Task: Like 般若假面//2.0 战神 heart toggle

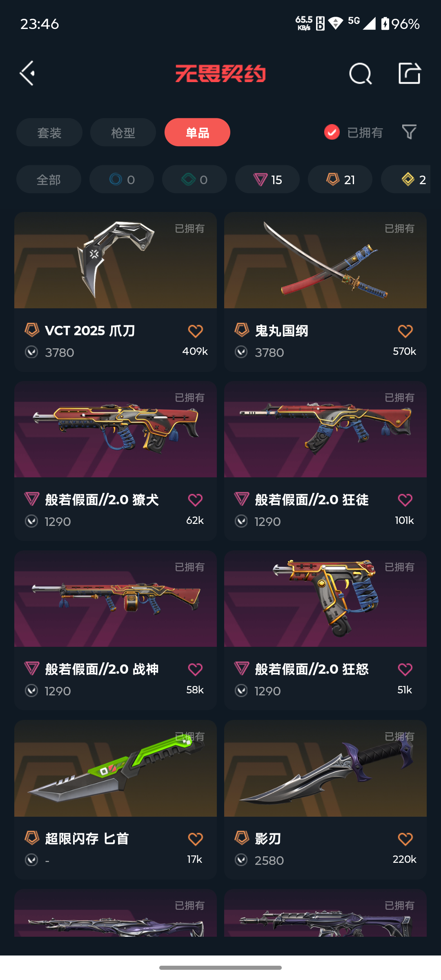Action: coord(195,669)
